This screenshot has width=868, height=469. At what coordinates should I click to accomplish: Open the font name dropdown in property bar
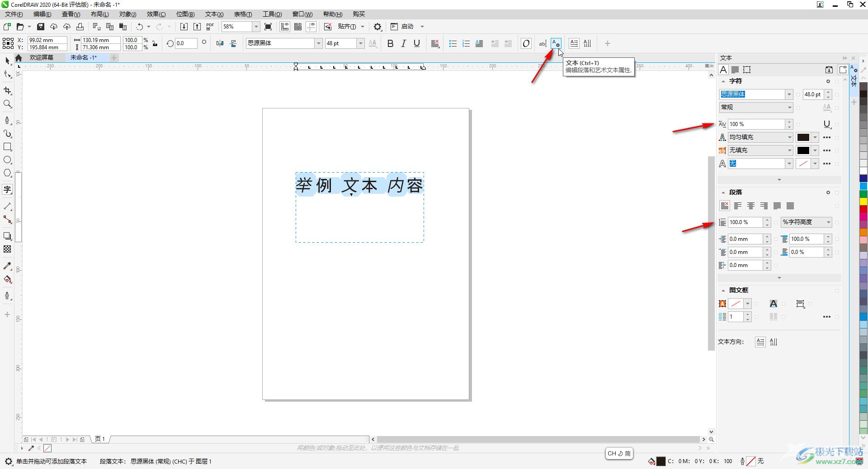318,43
